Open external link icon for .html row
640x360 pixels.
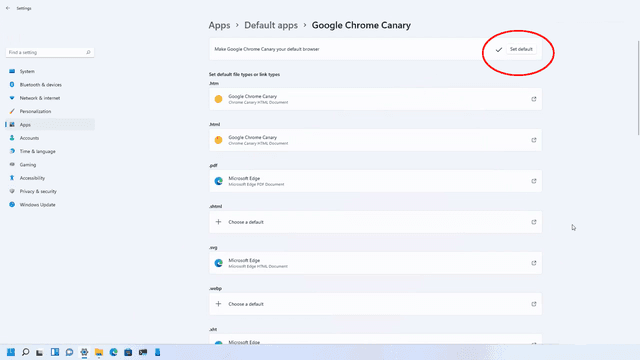click(533, 140)
